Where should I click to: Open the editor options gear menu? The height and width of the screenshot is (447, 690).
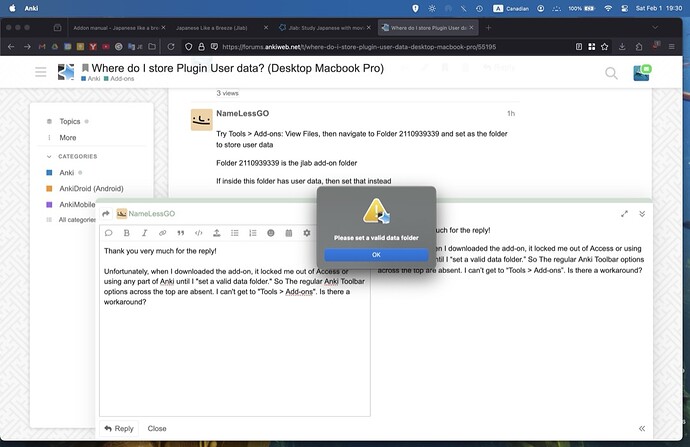pos(307,233)
